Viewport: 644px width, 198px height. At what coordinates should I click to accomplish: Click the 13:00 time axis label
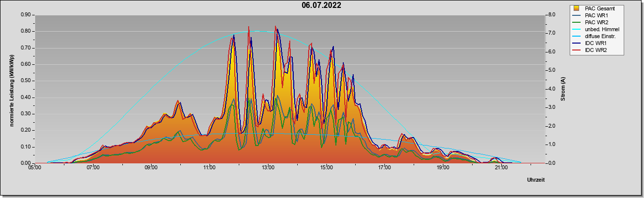pos(268,168)
